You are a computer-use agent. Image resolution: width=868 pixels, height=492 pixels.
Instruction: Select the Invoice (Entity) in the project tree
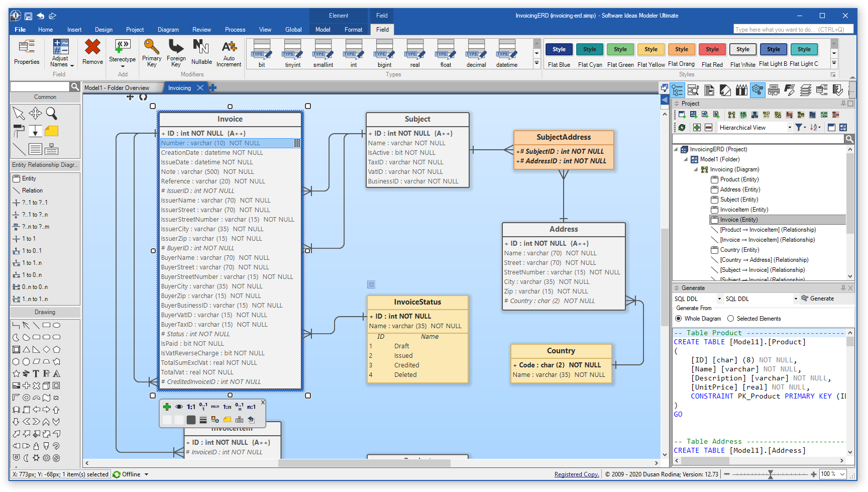pos(738,220)
